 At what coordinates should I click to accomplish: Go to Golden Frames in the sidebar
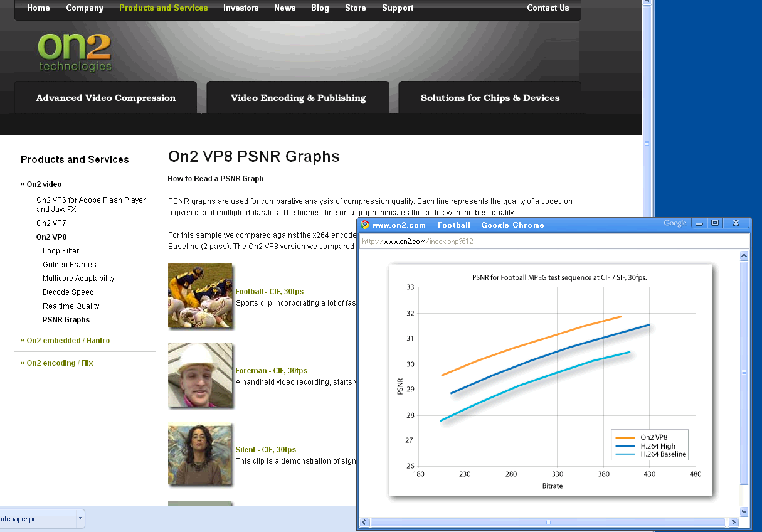click(x=70, y=265)
